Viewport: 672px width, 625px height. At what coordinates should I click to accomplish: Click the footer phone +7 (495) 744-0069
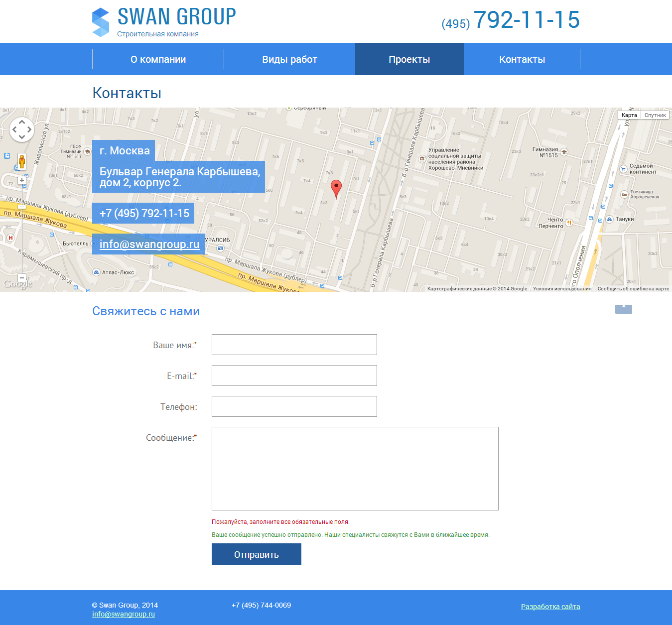262,605
